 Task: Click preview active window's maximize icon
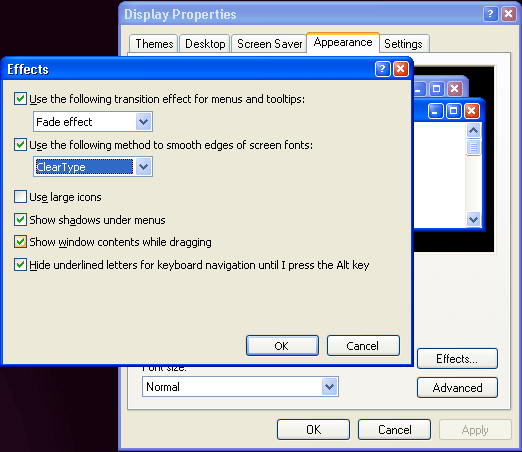(453, 111)
